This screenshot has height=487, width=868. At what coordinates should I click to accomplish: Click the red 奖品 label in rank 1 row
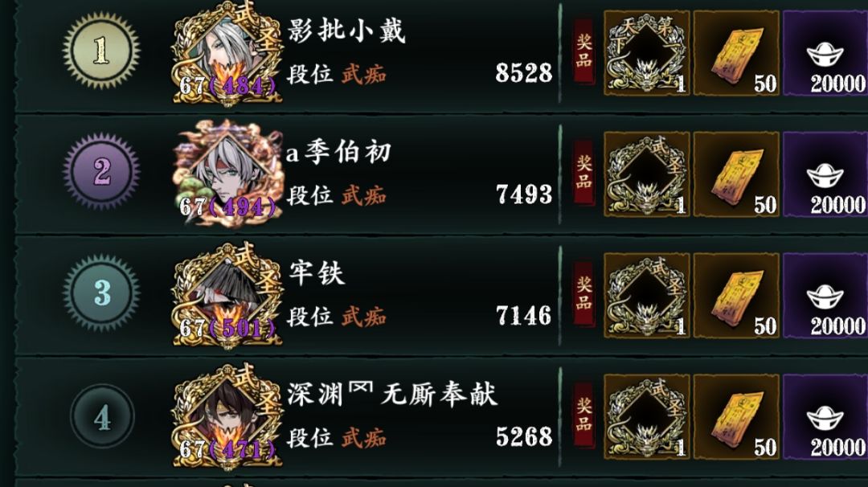pos(583,51)
